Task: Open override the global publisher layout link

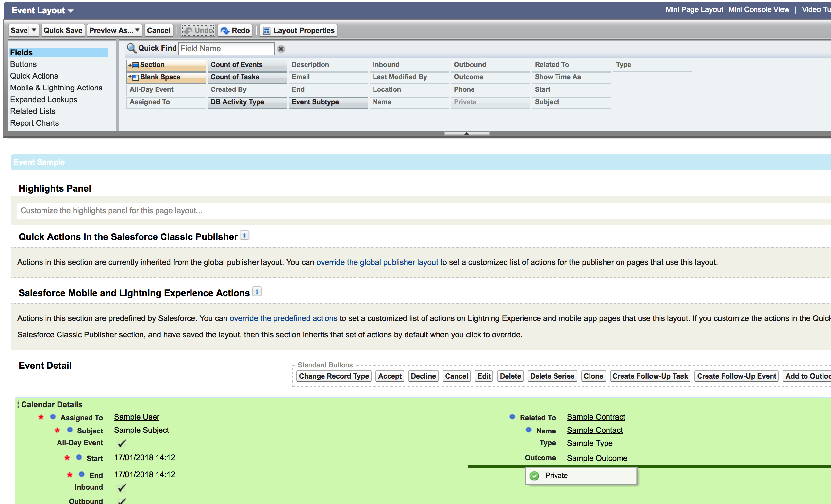Action: [377, 262]
